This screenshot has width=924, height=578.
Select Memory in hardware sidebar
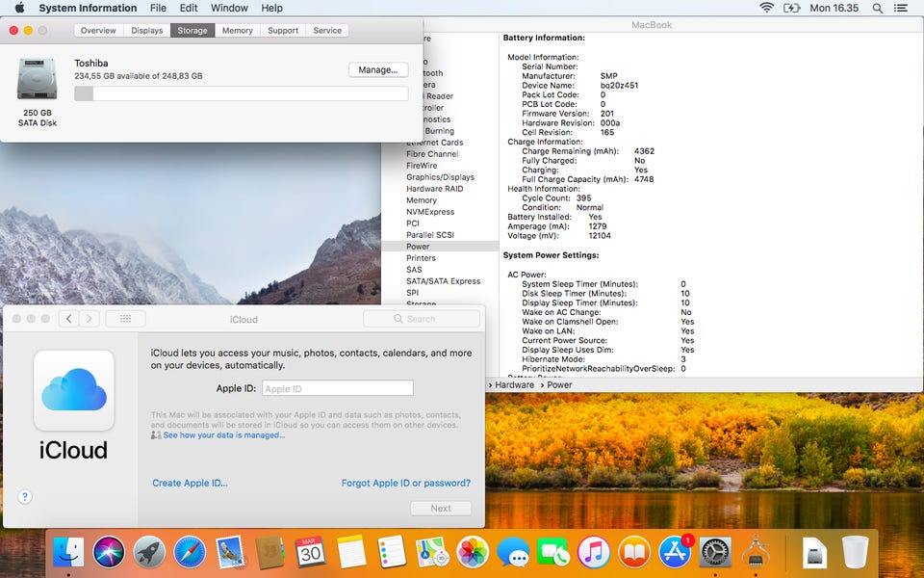coord(422,200)
